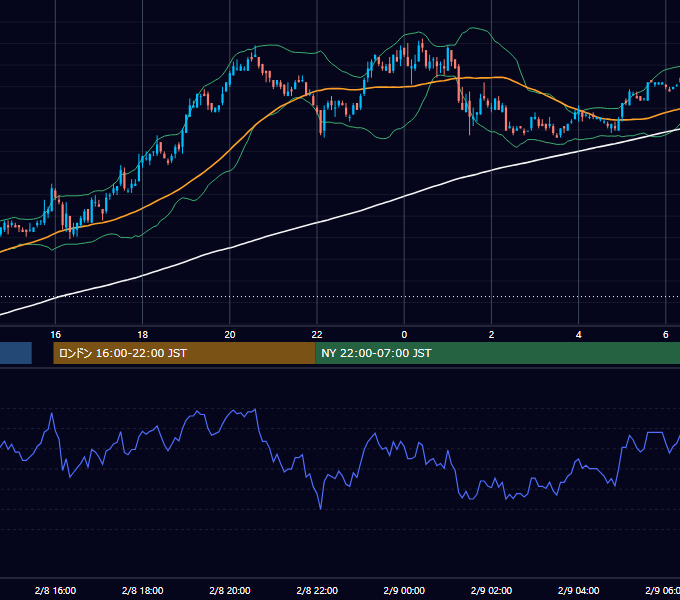Click the '22' price chart axis label
The image size is (680, 600).
(x=317, y=335)
